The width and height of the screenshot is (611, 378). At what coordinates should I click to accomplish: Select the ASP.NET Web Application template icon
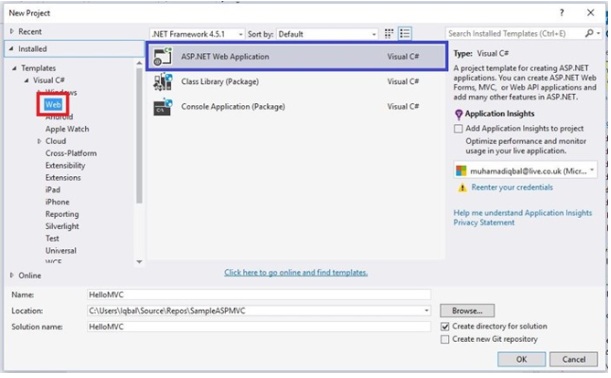(x=162, y=57)
